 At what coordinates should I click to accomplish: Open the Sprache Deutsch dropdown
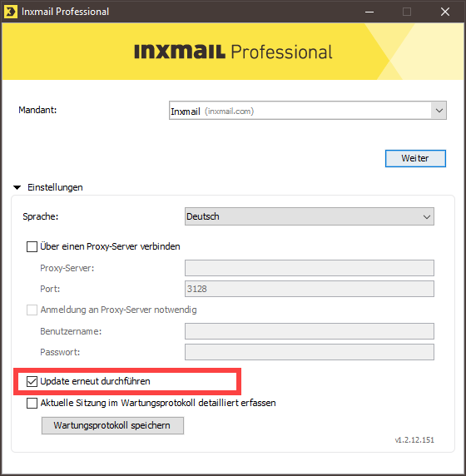310,216
